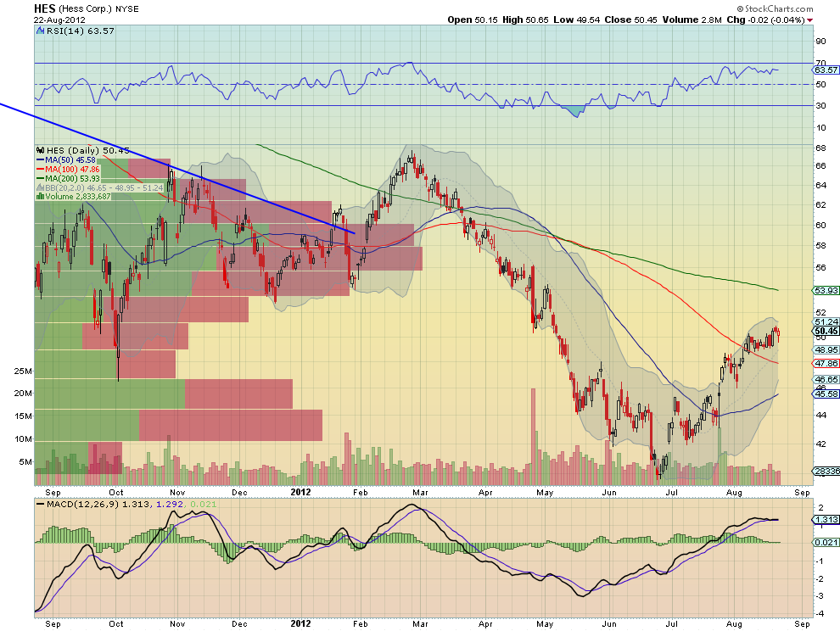Click the candlestick icon beside HES (Daily)
This screenshot has height=631, width=840.
(40, 150)
